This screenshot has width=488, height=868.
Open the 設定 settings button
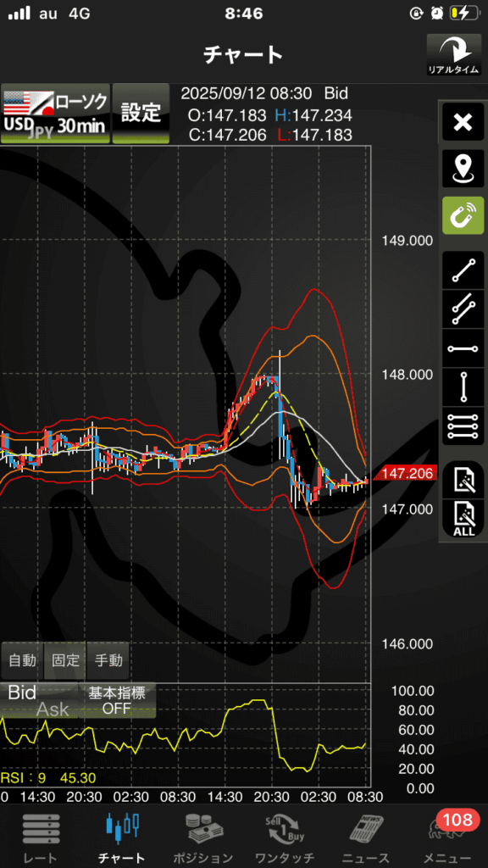[141, 114]
